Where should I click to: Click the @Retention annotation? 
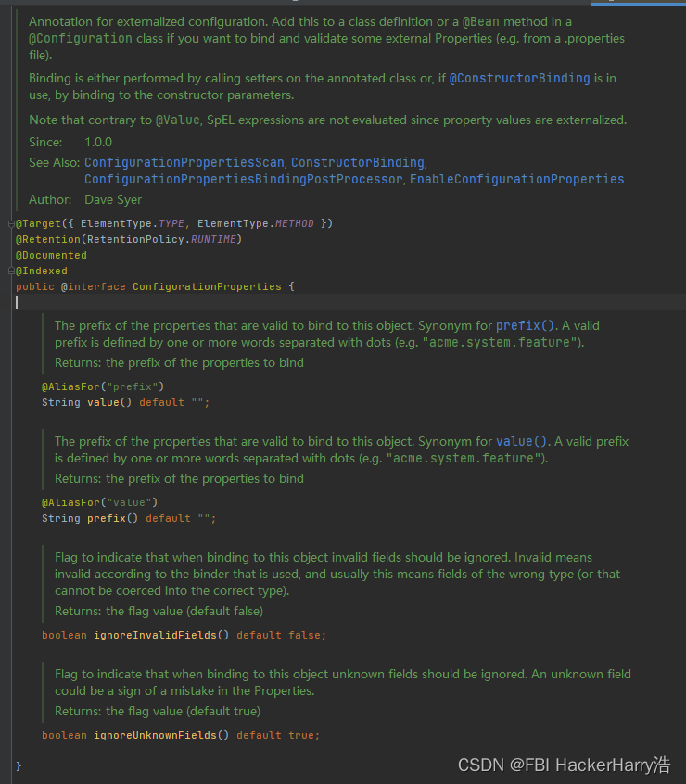point(46,239)
